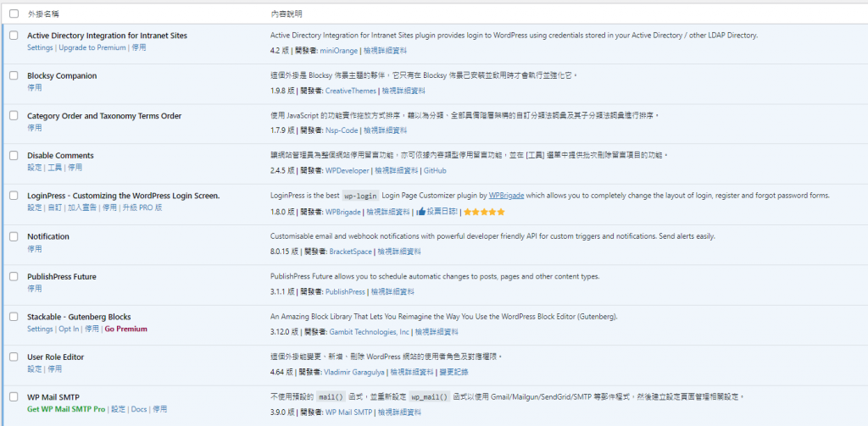Click the User Role Editor plugin name
The height and width of the screenshot is (426, 868).
click(x=55, y=357)
